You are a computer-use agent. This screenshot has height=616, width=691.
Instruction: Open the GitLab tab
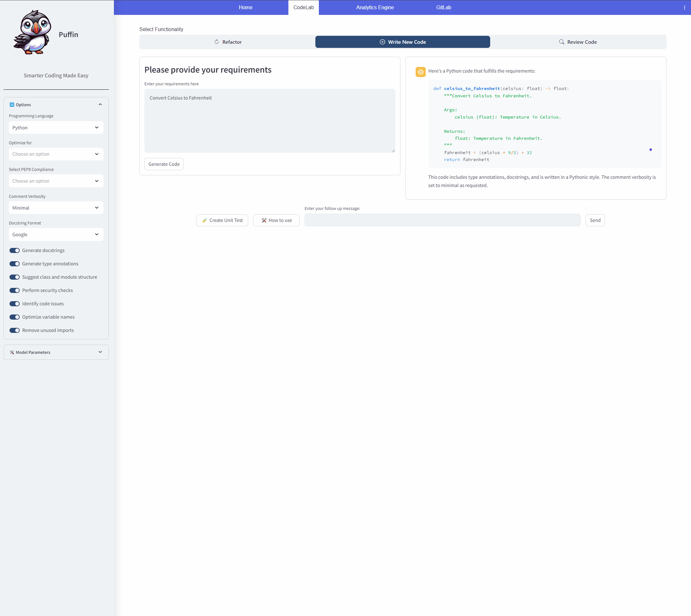tap(444, 7)
